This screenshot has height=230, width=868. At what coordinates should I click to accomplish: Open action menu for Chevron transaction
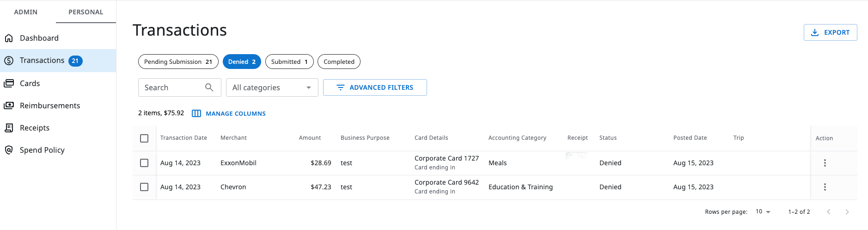click(x=825, y=187)
